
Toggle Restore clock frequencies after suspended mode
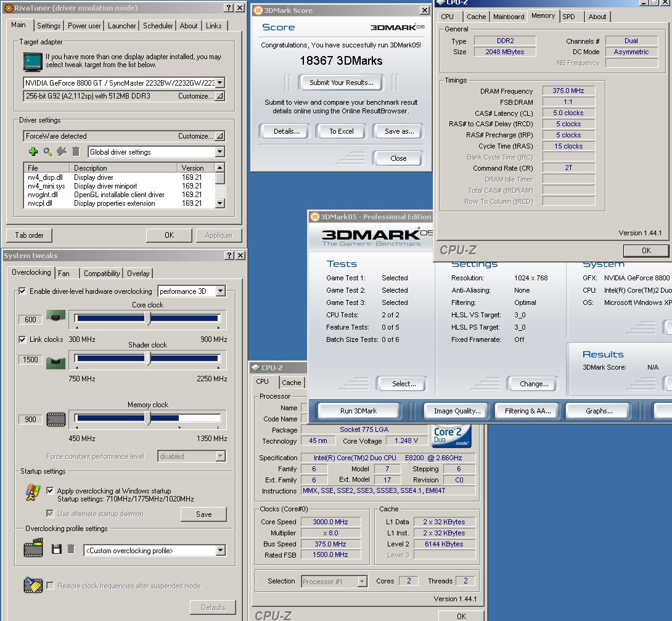(50, 585)
